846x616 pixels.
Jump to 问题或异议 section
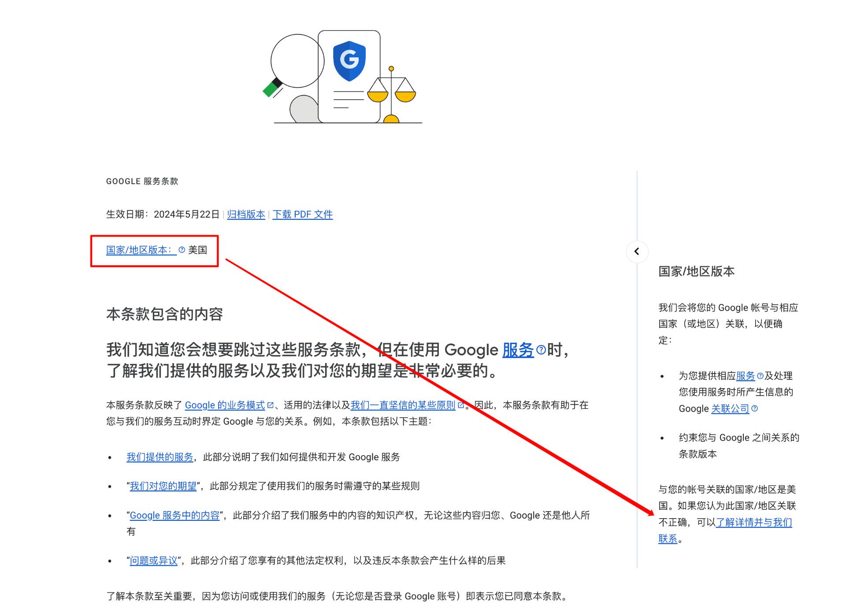tap(154, 561)
